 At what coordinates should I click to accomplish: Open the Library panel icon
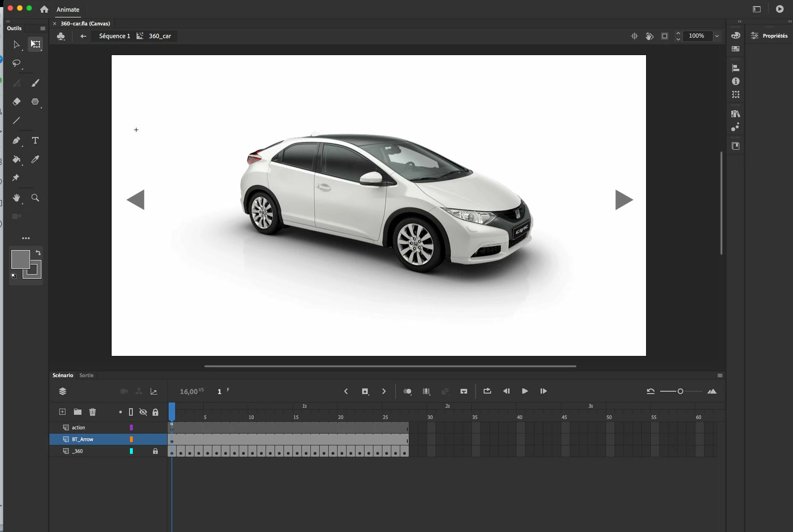click(x=736, y=114)
